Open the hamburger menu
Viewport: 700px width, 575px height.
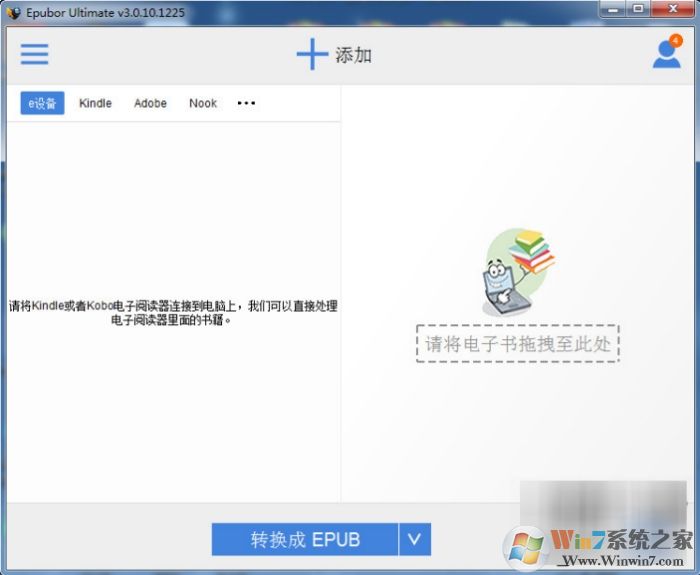(34, 54)
